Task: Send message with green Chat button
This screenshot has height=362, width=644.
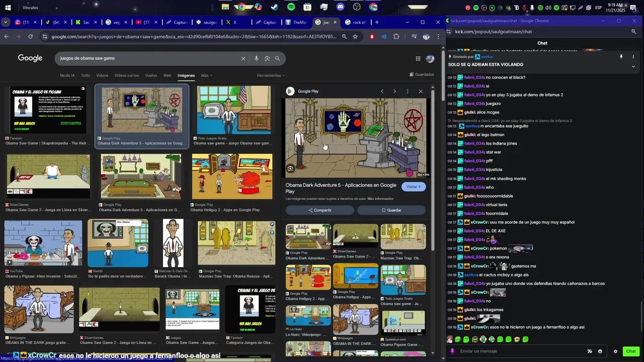Action: click(x=631, y=351)
